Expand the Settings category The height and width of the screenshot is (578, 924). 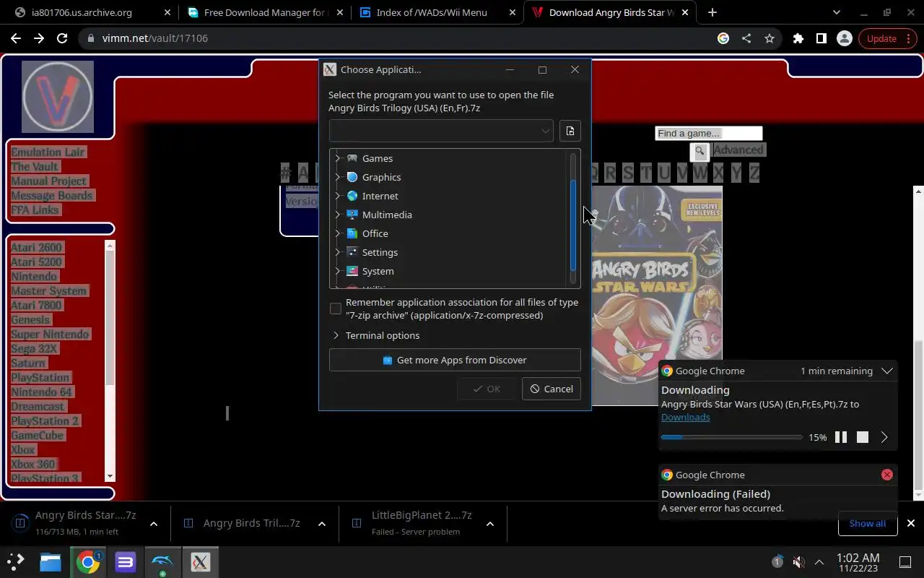(x=337, y=252)
